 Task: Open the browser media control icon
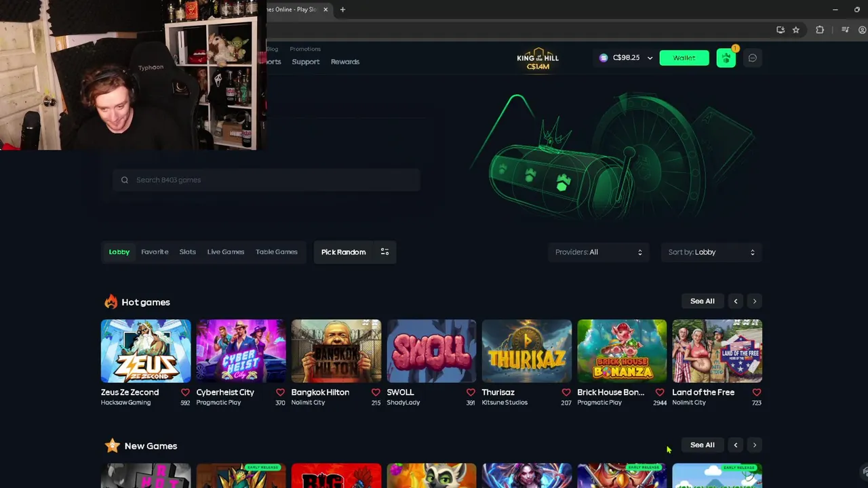coord(845,30)
